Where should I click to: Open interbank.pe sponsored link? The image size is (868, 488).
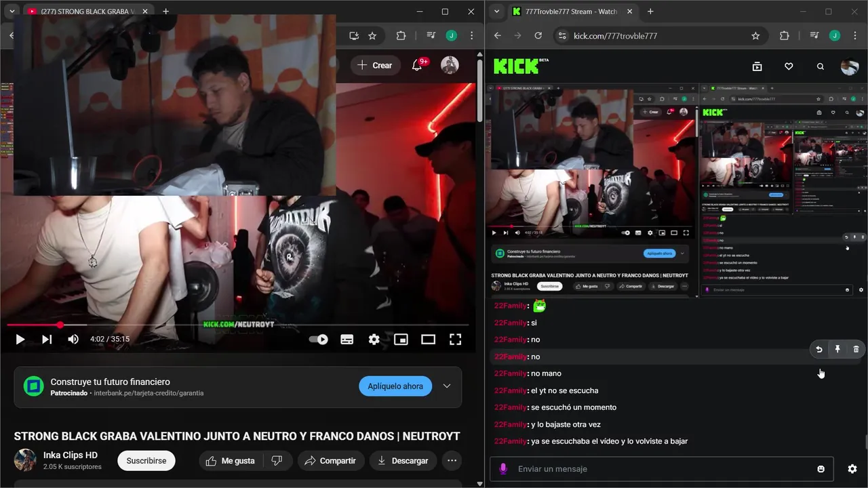pos(149,393)
